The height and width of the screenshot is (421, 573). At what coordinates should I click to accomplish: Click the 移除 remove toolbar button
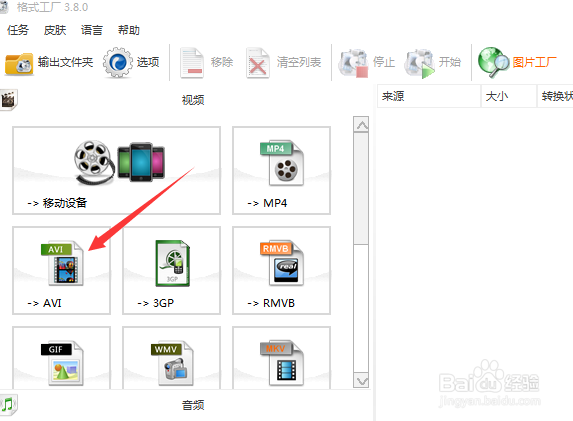[x=206, y=63]
